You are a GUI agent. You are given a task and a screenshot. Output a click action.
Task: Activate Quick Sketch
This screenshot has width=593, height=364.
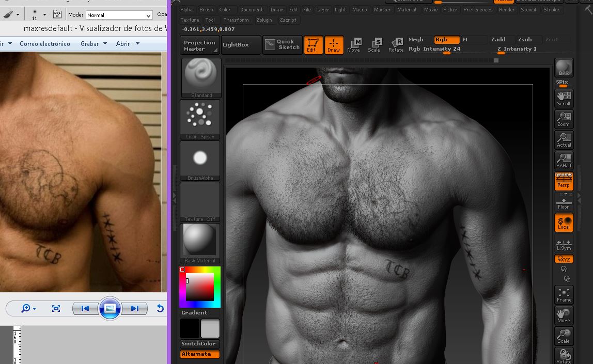coord(283,45)
